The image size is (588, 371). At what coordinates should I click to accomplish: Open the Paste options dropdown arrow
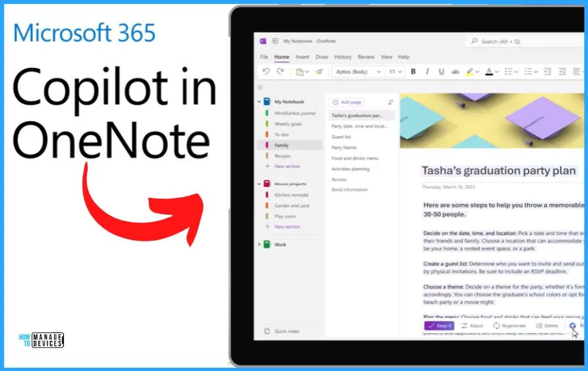[306, 72]
